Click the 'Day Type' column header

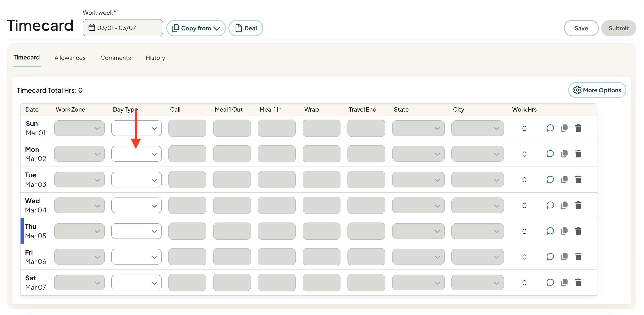[125, 110]
